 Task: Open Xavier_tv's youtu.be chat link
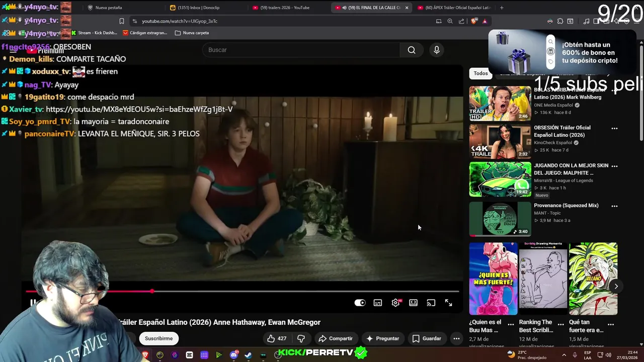pyautogui.click(x=139, y=109)
